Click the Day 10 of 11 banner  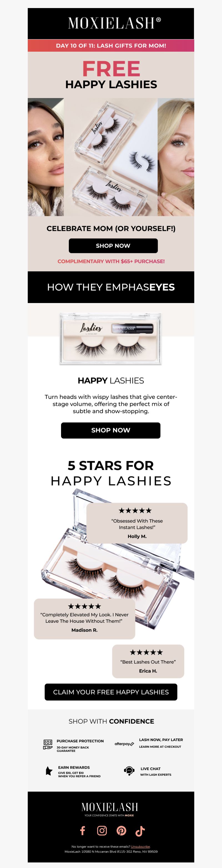point(111,46)
